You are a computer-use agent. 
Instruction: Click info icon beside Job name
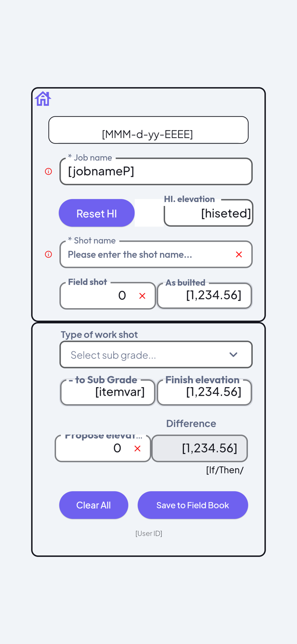[48, 172]
